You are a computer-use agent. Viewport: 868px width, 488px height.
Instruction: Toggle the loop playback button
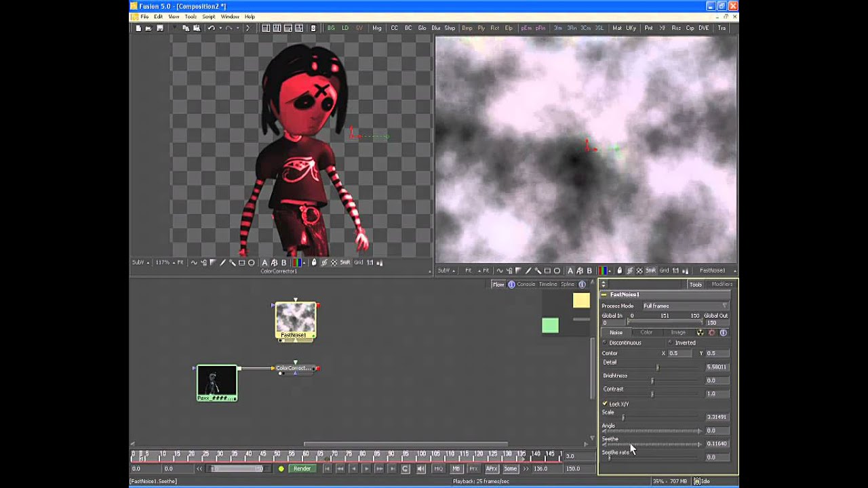click(406, 469)
